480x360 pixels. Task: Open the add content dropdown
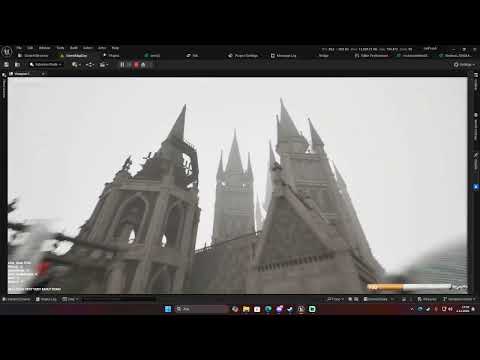76,65
